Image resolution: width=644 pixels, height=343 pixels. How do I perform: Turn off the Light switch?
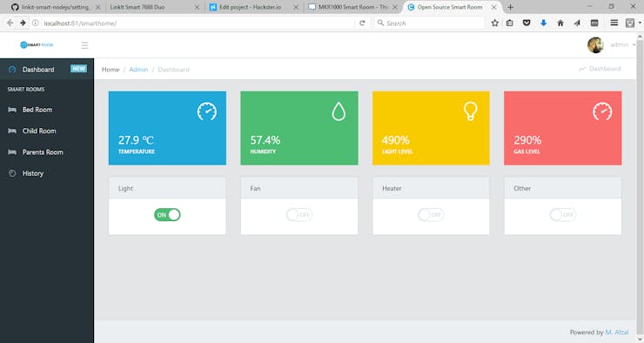[167, 215]
